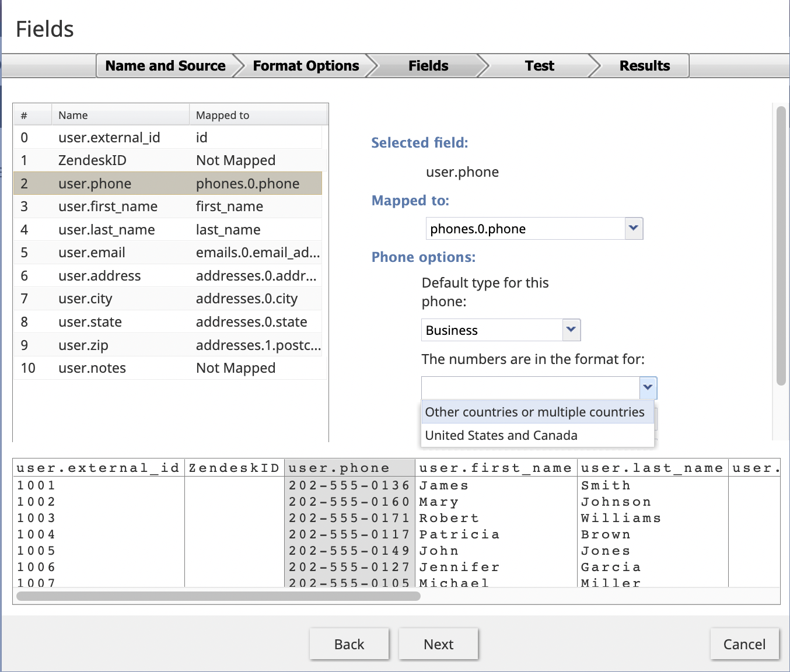Viewport: 790px width, 672px height.
Task: Click the user.phone preview column header
Action: pyautogui.click(x=350, y=467)
